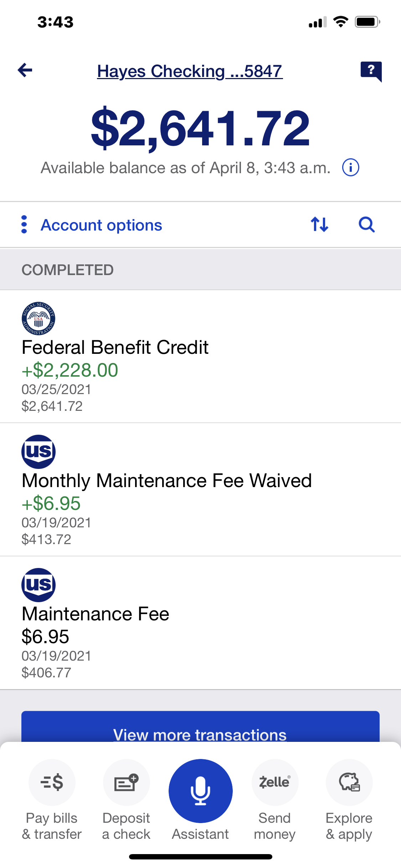Tap the back arrow icon
The width and height of the screenshot is (401, 868).
(25, 70)
